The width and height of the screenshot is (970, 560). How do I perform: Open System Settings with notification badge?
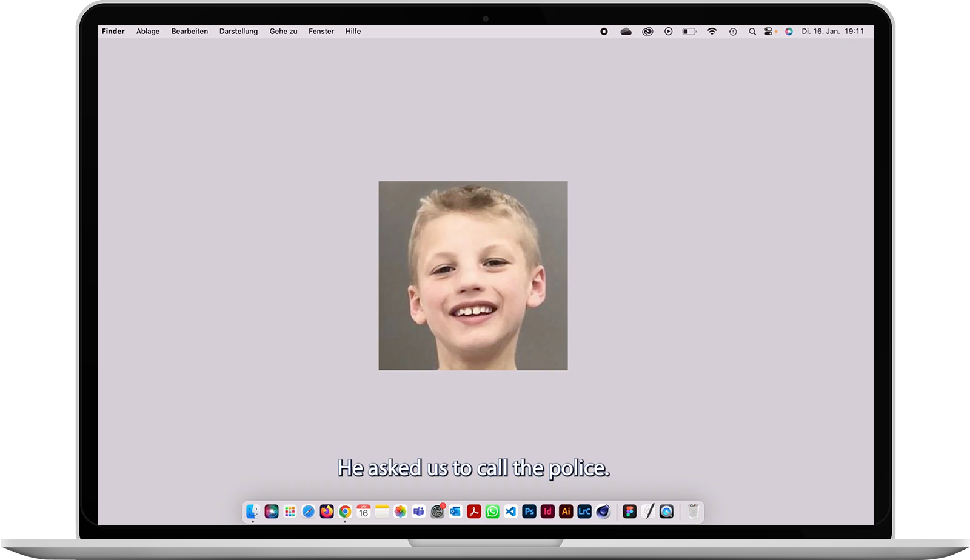tap(437, 512)
